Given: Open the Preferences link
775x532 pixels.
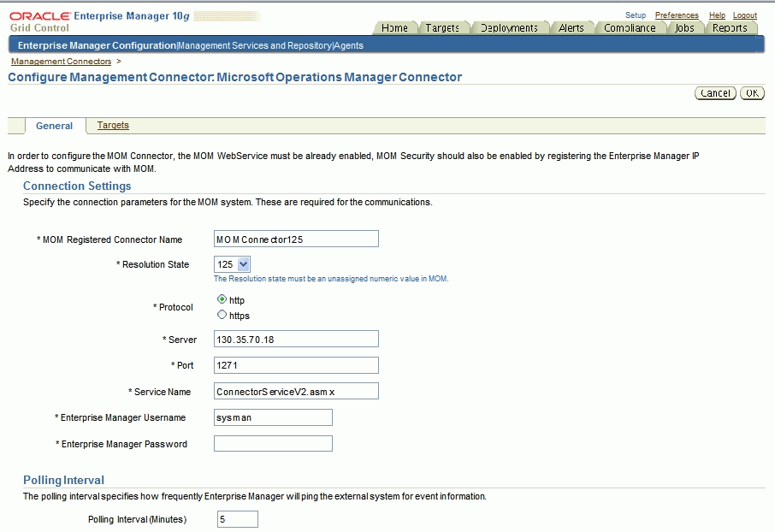Looking at the screenshot, I should point(677,15).
